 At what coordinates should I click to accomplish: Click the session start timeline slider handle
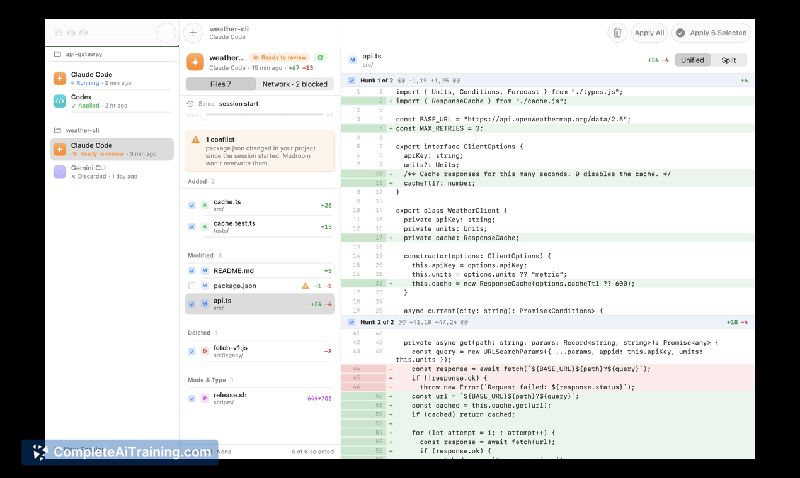[x=203, y=115]
